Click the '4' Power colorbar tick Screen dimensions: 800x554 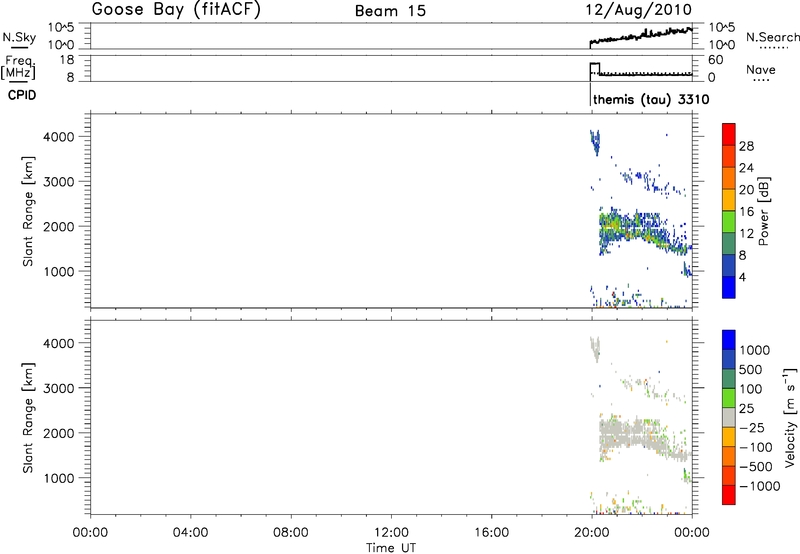pos(743,277)
